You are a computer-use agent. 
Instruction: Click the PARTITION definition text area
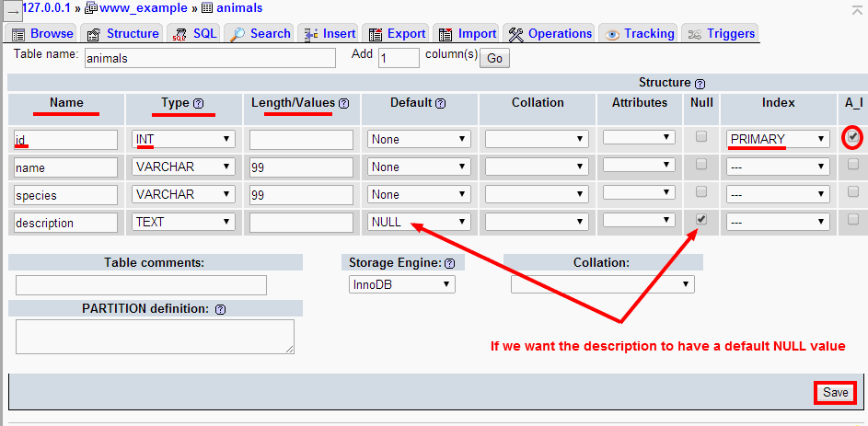(155, 337)
